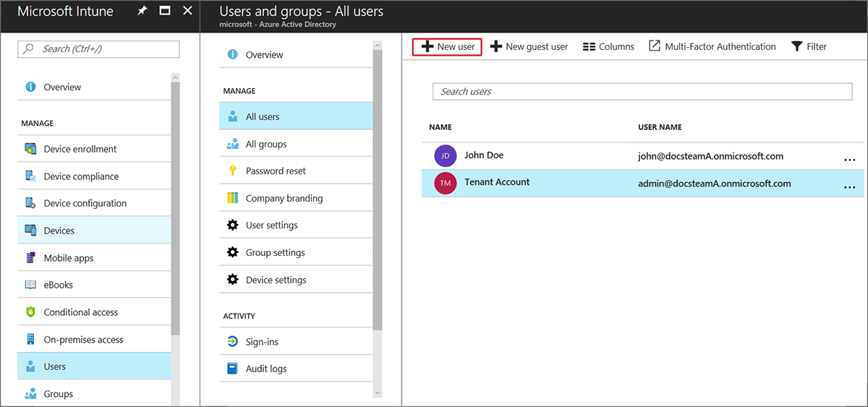Select Company branding menu item
This screenshot has width=868, height=407.
click(x=296, y=198)
